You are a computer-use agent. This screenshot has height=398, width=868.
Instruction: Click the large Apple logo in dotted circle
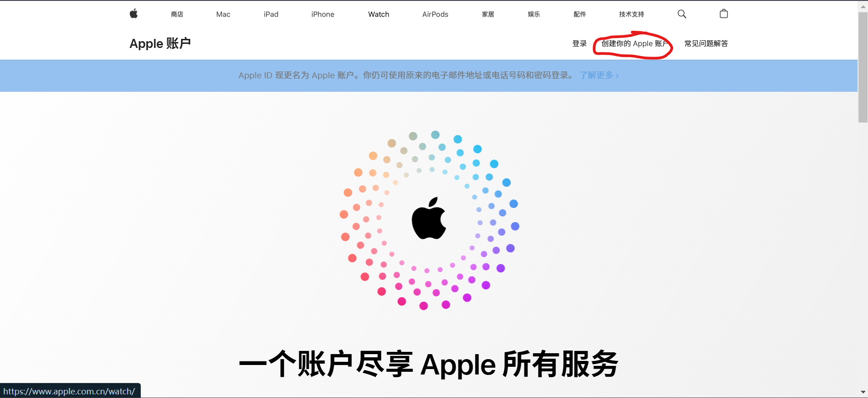click(429, 218)
